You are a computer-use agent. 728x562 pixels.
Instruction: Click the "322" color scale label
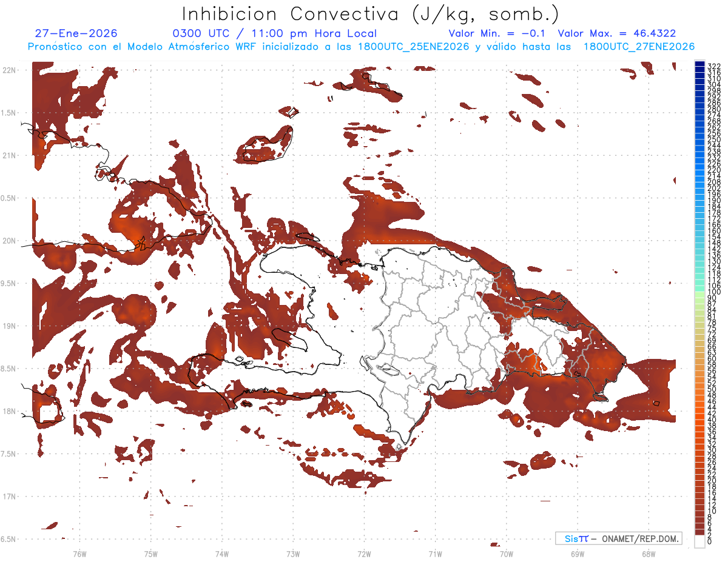[x=713, y=66]
